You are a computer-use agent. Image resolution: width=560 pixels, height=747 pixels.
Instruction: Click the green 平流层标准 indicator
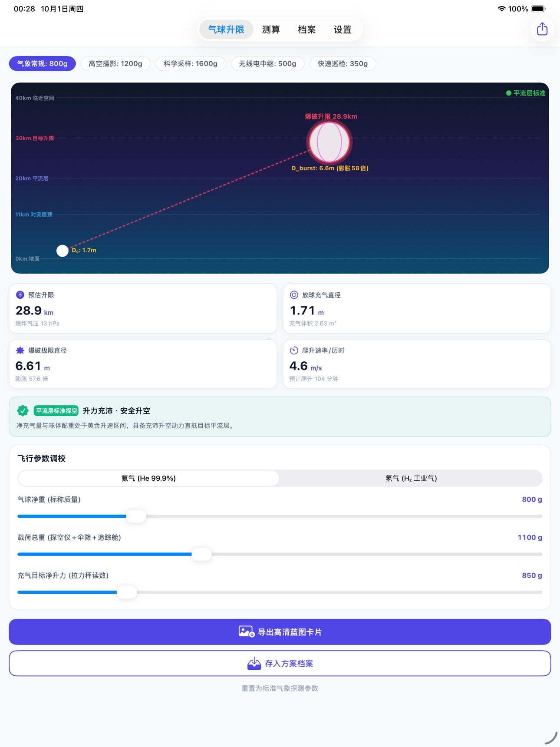pos(526,93)
